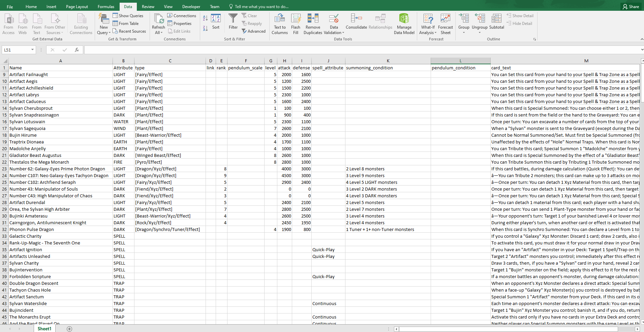Expand Ungroup dropdown arrow
644x332 pixels.
point(480,33)
